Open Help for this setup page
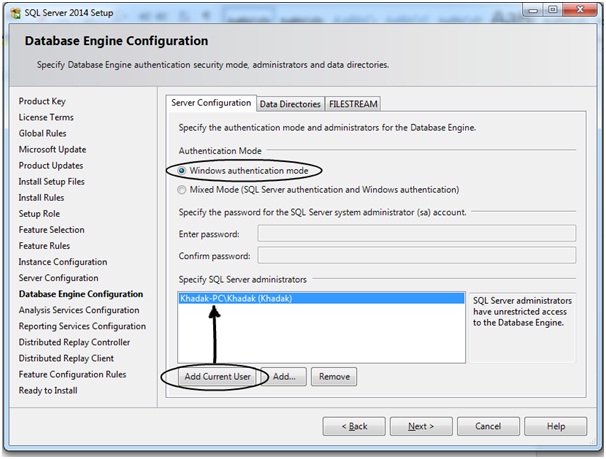 tap(556, 426)
